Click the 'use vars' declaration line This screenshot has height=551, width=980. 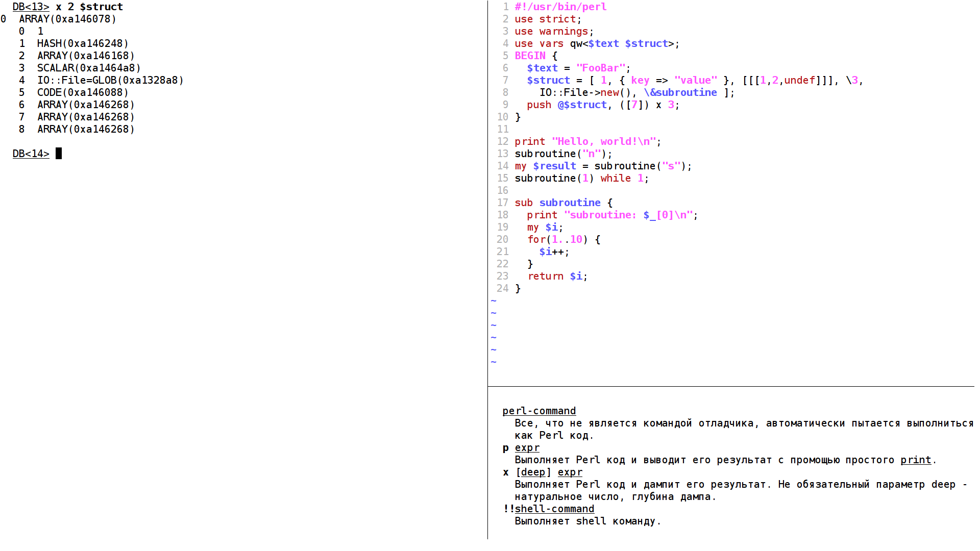tap(597, 43)
